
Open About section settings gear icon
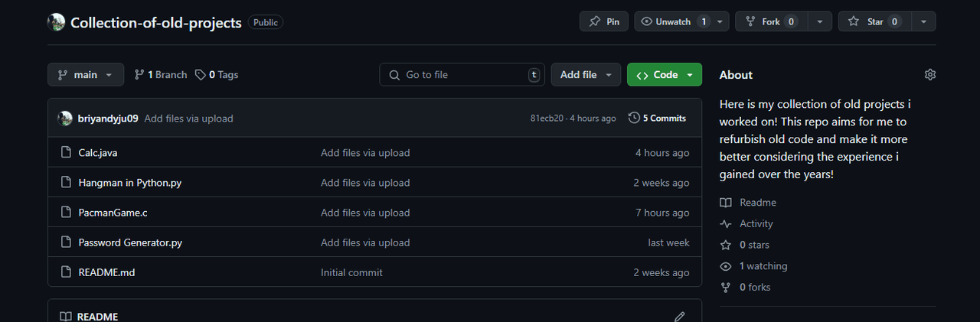[930, 75]
